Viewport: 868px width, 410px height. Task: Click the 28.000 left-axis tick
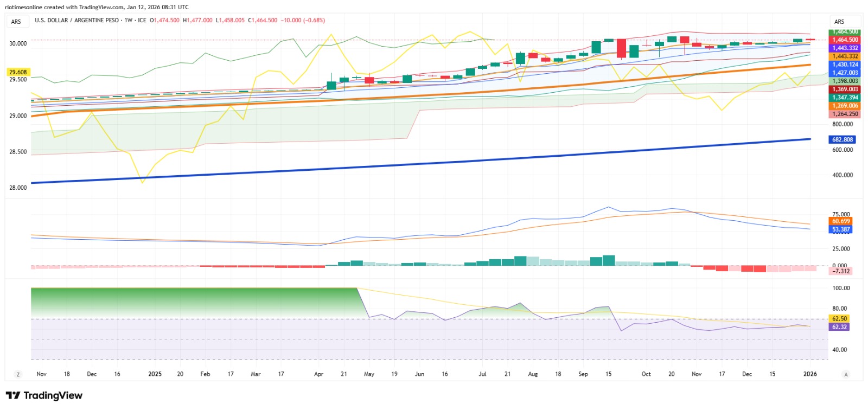coord(18,188)
